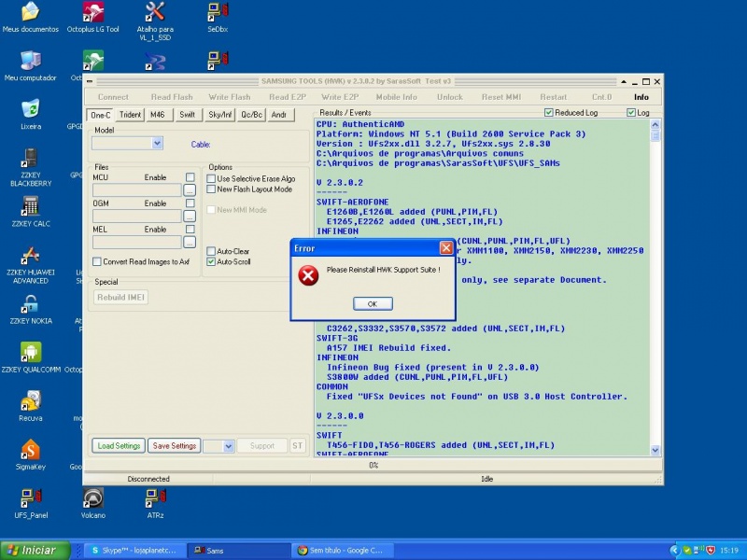
Task: Switch to the Swift tab
Action: click(188, 115)
